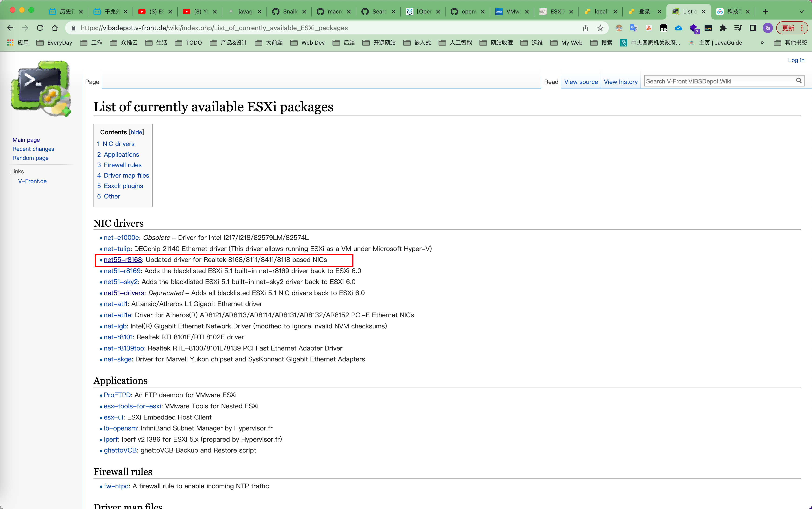Hide the Contents table
The width and height of the screenshot is (812, 509).
click(136, 132)
